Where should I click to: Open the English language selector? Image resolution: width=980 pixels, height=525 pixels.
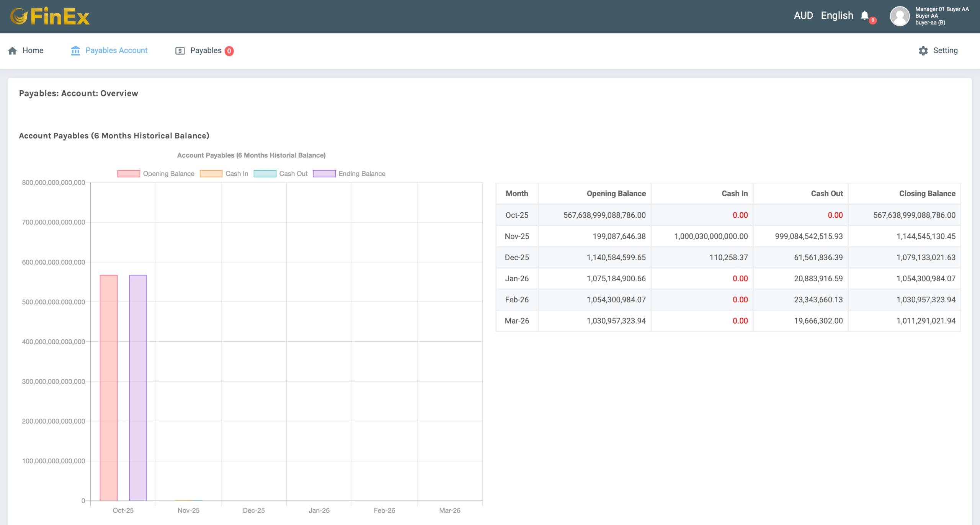tap(837, 16)
